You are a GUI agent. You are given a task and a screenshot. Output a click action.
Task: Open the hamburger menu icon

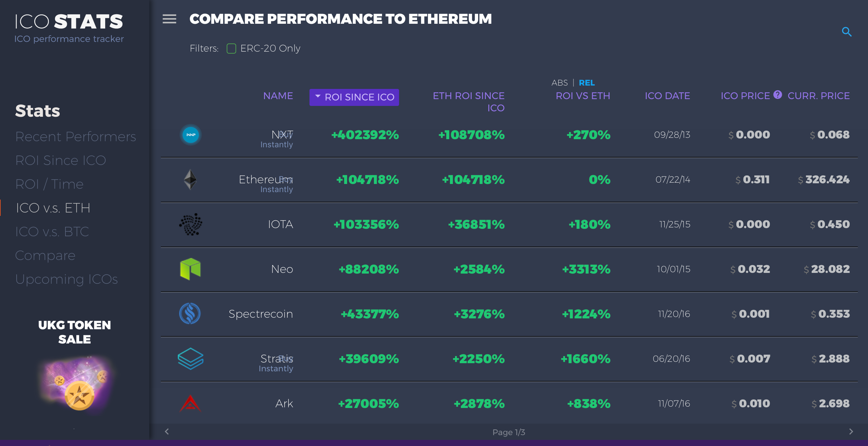pos(169,19)
